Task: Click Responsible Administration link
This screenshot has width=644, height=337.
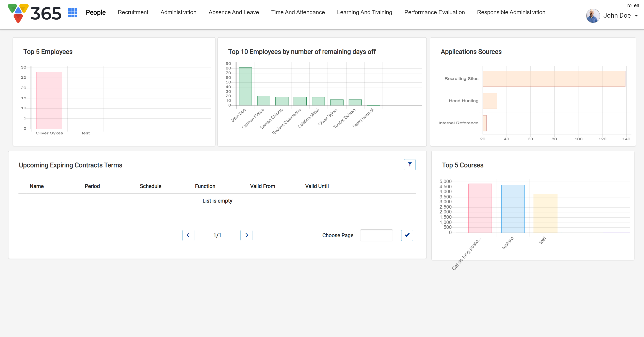Action: (511, 12)
